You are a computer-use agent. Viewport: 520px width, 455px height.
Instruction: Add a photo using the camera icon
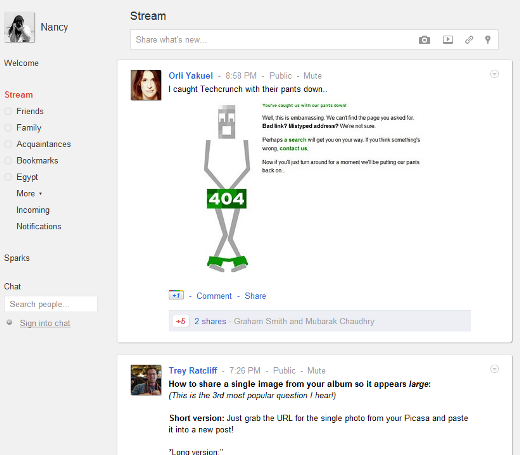[x=424, y=40]
